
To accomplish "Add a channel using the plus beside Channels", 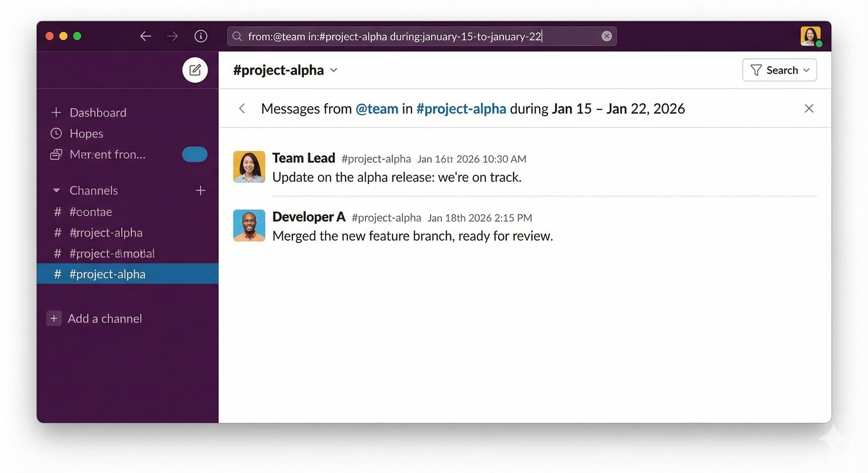I will click(200, 191).
